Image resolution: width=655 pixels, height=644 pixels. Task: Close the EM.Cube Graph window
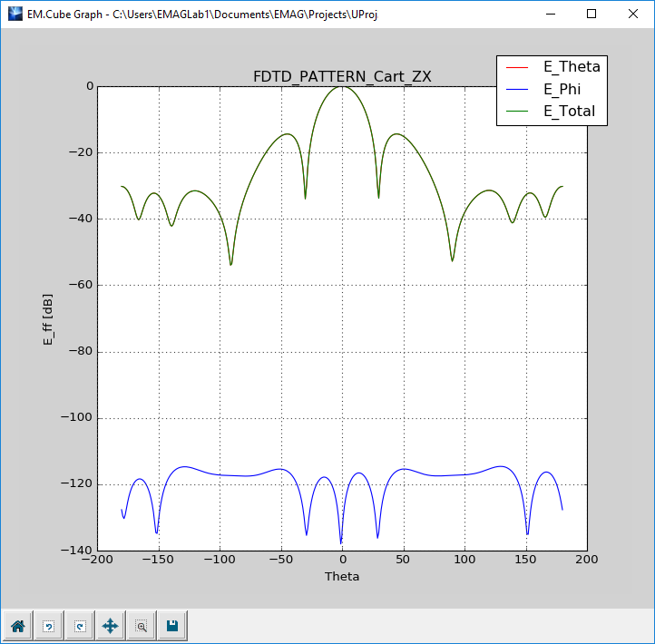click(x=633, y=14)
